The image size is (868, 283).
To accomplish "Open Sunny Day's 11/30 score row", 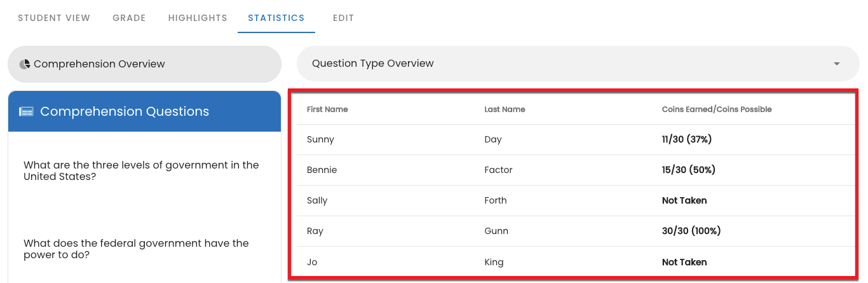I will point(576,139).
